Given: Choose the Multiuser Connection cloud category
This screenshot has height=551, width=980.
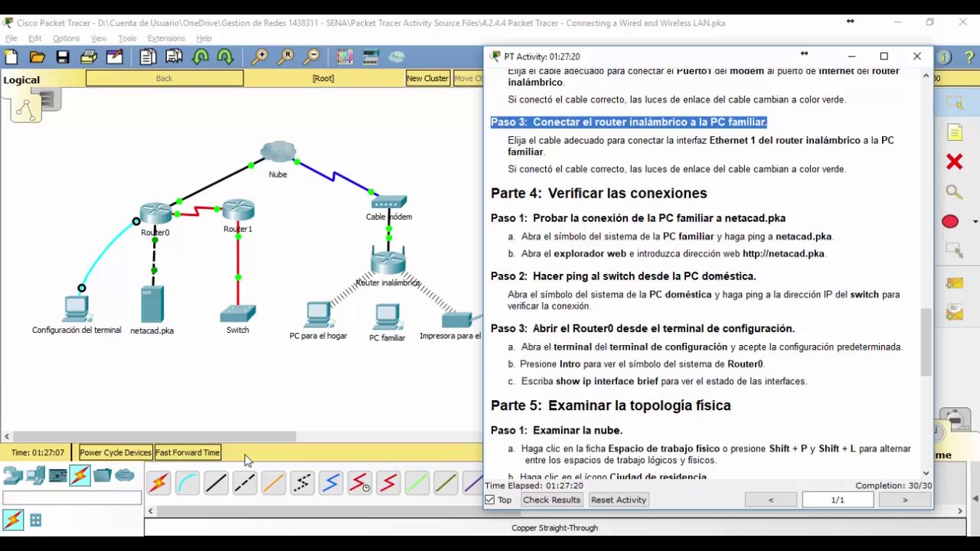Looking at the screenshot, I should point(124,476).
